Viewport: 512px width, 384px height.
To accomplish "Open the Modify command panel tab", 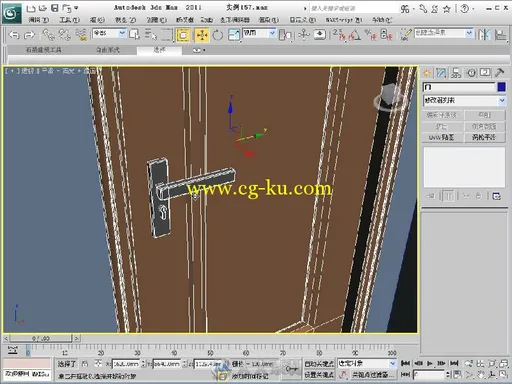I will pyautogui.click(x=441, y=72).
